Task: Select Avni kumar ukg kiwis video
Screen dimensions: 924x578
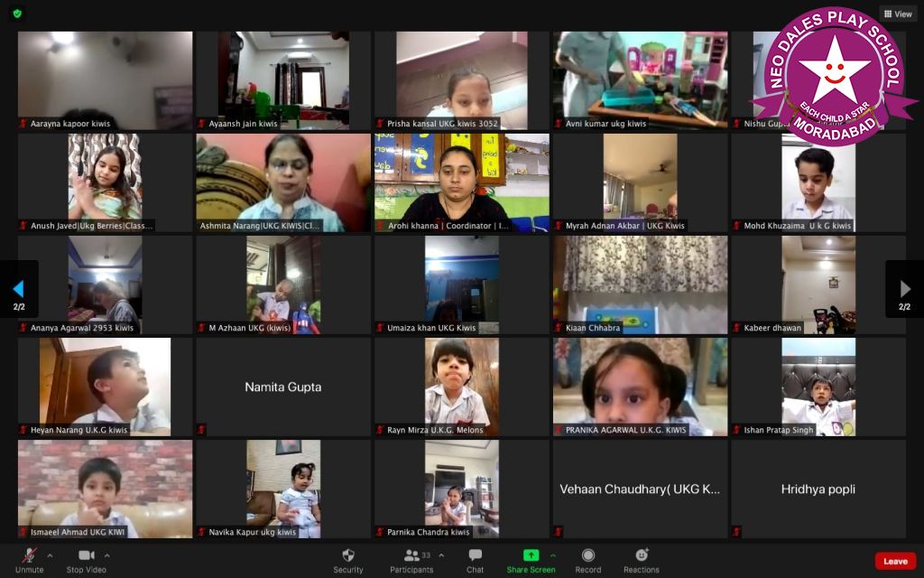Action: pyautogui.click(x=640, y=80)
